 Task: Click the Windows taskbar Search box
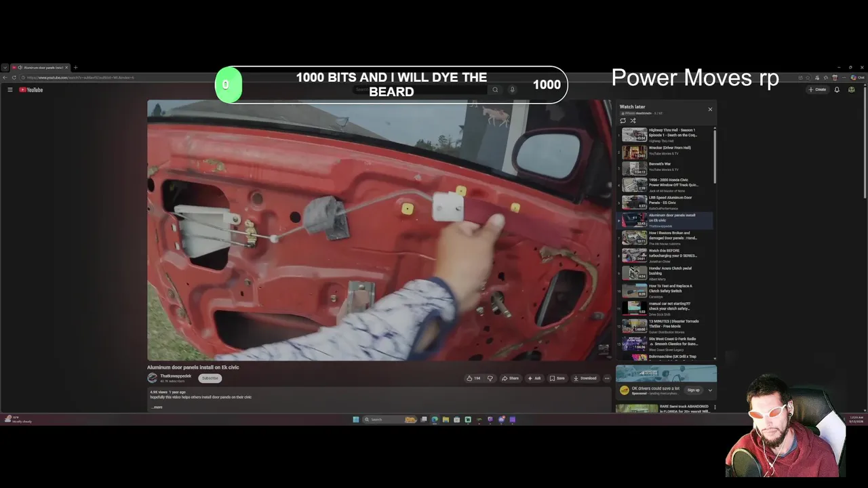coord(390,420)
